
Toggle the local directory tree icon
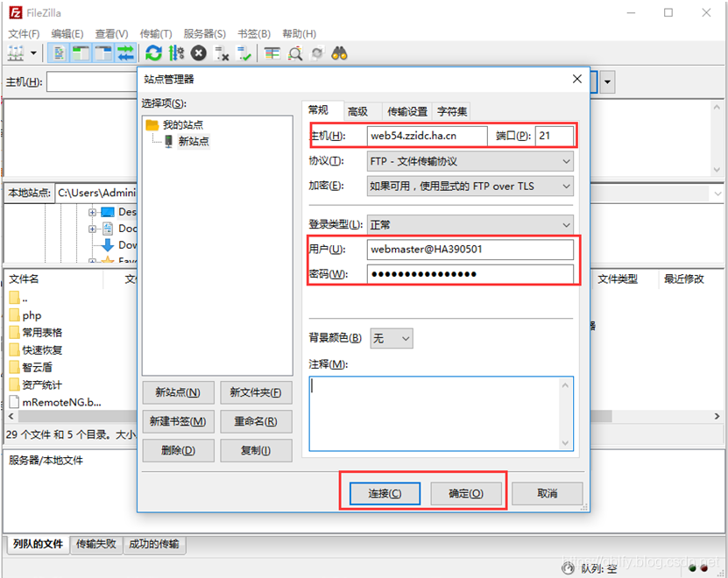click(x=81, y=53)
